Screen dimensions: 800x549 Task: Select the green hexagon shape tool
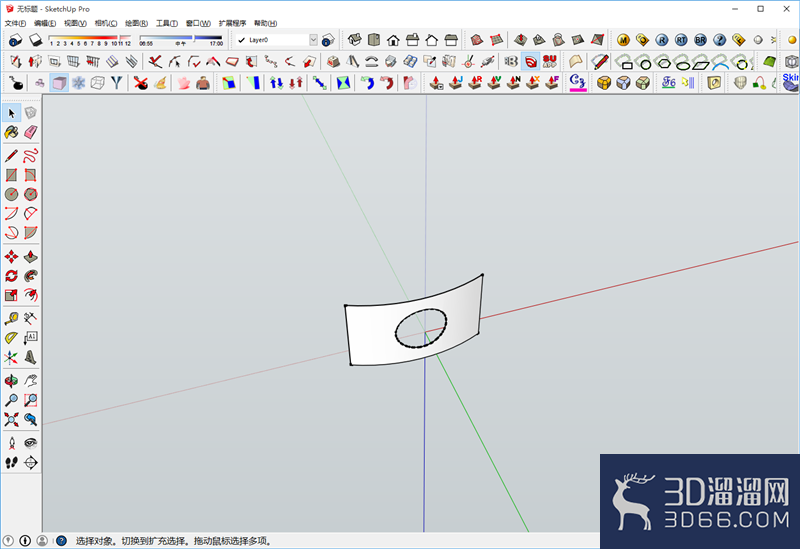663,63
